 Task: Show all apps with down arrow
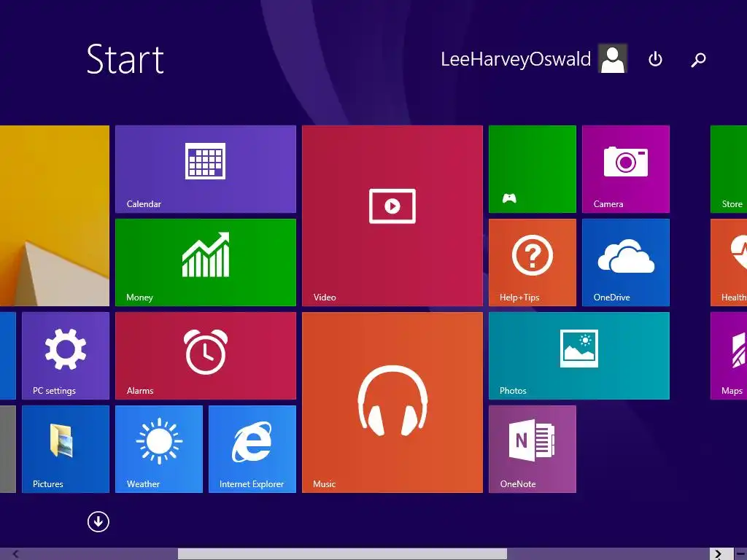(98, 522)
